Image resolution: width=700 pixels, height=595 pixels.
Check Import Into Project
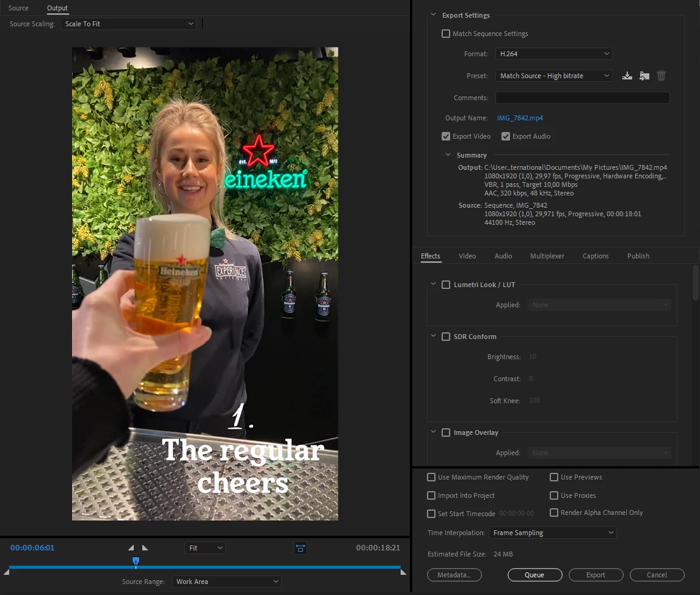click(x=431, y=495)
